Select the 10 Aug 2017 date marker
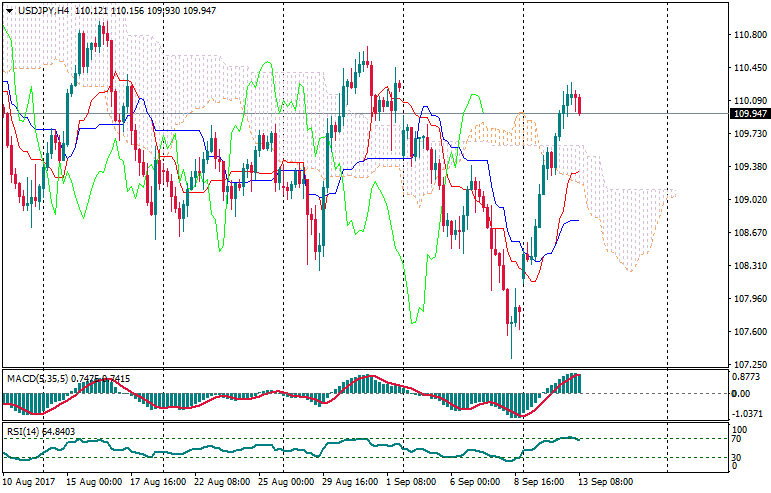This screenshot has width=771, height=493. (x=30, y=482)
